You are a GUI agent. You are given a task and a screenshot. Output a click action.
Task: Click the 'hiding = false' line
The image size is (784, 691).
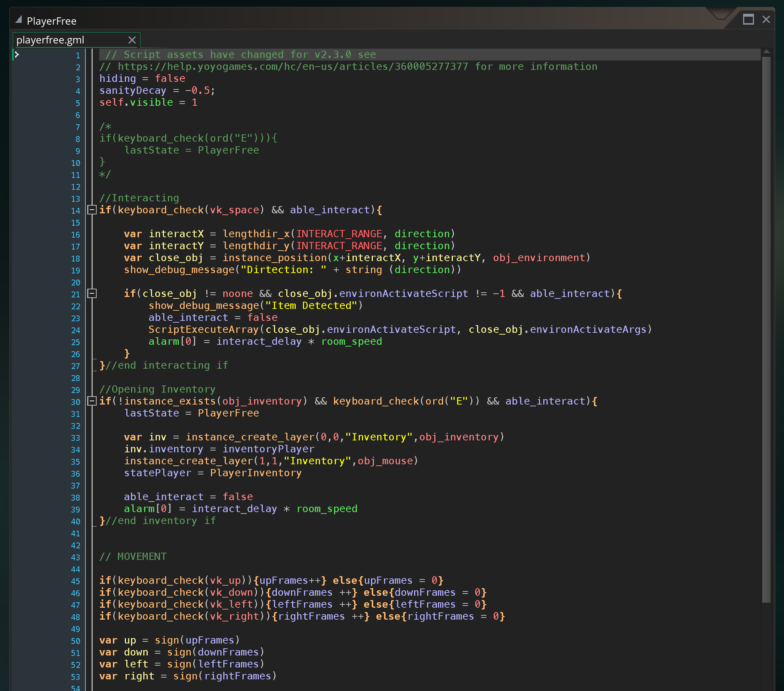click(x=142, y=78)
